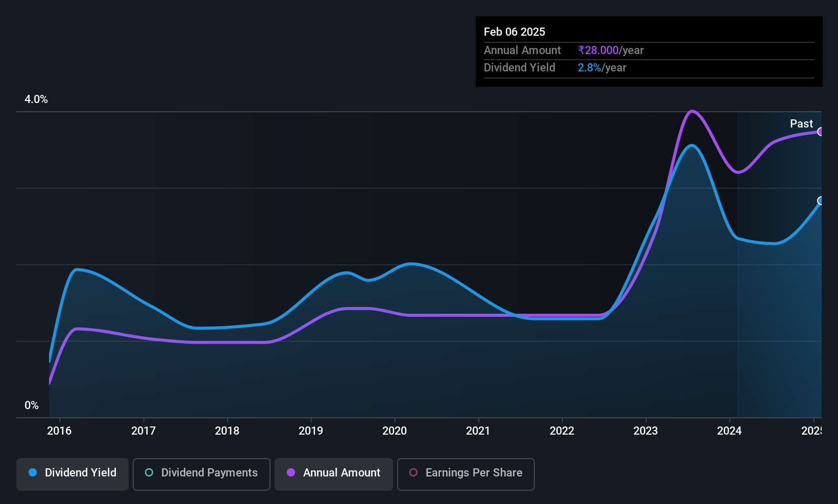
Task: Click the teal Dividend Payments legend circle
Action: (x=149, y=472)
